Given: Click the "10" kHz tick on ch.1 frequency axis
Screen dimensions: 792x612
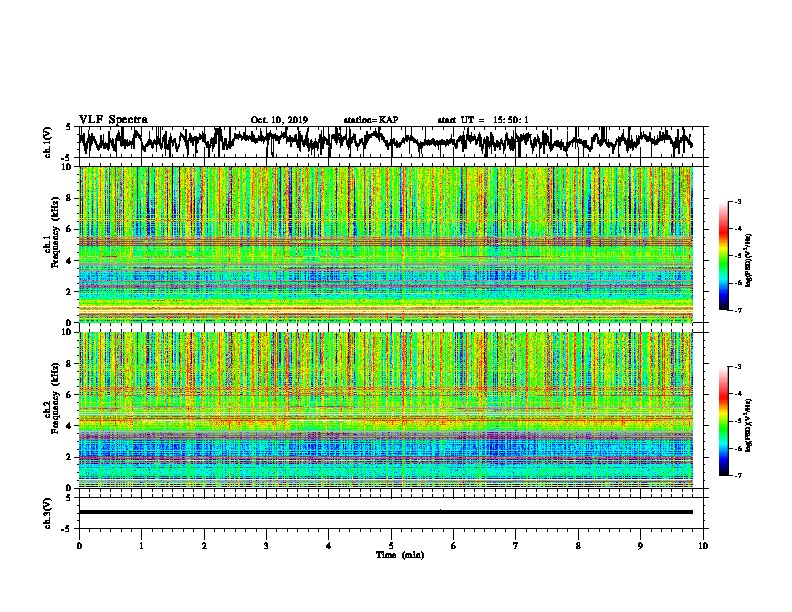Looking at the screenshot, I should pos(69,167).
